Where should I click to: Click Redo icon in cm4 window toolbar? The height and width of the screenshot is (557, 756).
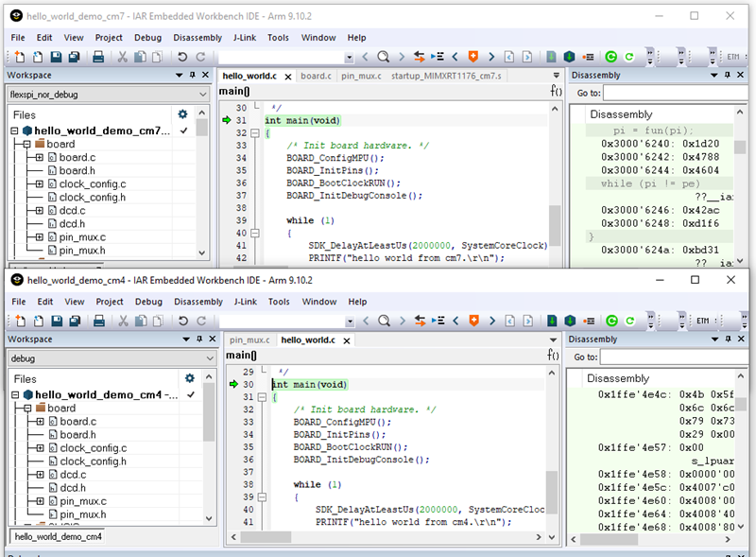pyautogui.click(x=201, y=321)
